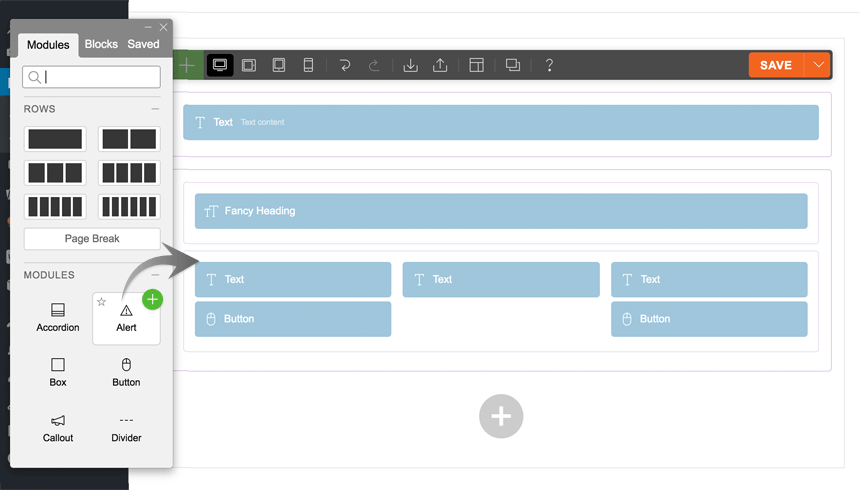
Task: Select the Fancy Heading module
Action: 500,211
